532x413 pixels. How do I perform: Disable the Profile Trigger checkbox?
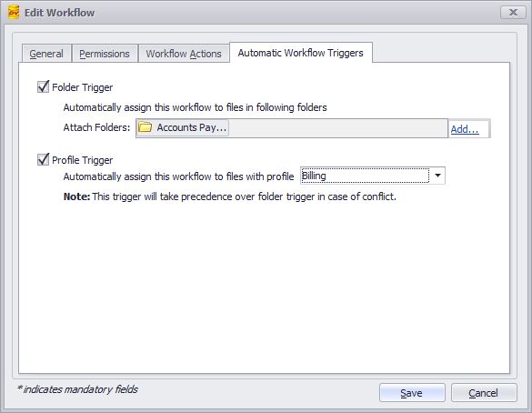click(43, 159)
